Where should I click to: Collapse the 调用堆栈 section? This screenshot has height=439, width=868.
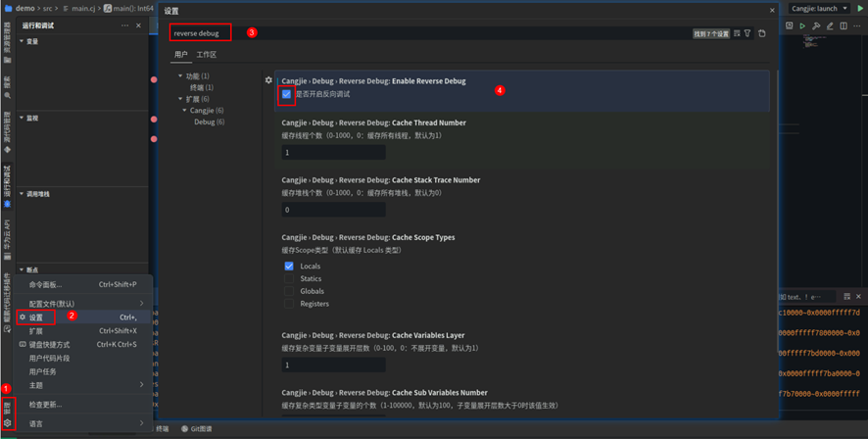[x=22, y=194]
